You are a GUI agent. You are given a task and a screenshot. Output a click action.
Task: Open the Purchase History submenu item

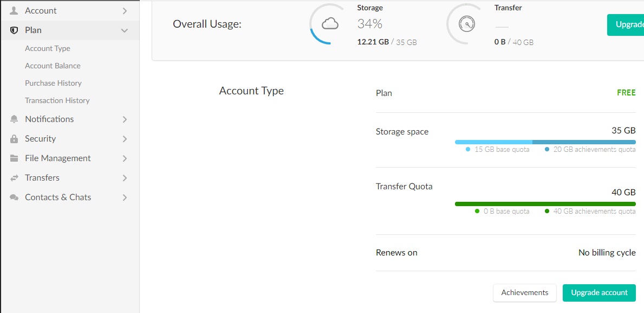coord(54,83)
